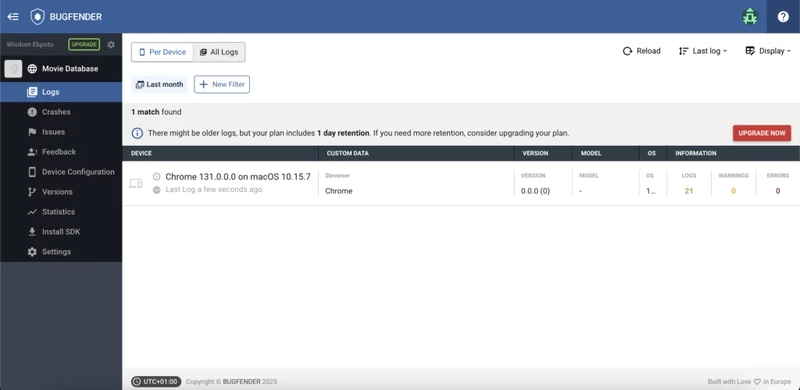Click the device info icon beside Chrome 131.0.0.0
The height and width of the screenshot is (390, 800).
coord(157,177)
